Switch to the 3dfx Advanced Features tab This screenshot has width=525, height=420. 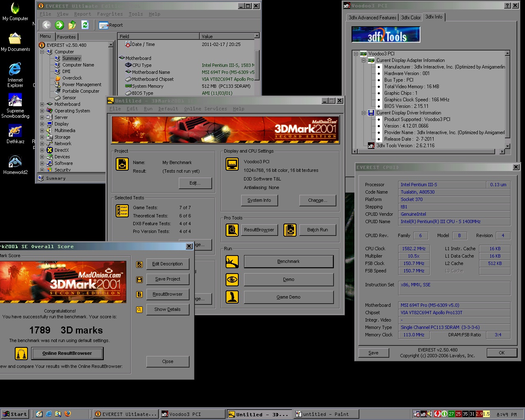point(372,18)
